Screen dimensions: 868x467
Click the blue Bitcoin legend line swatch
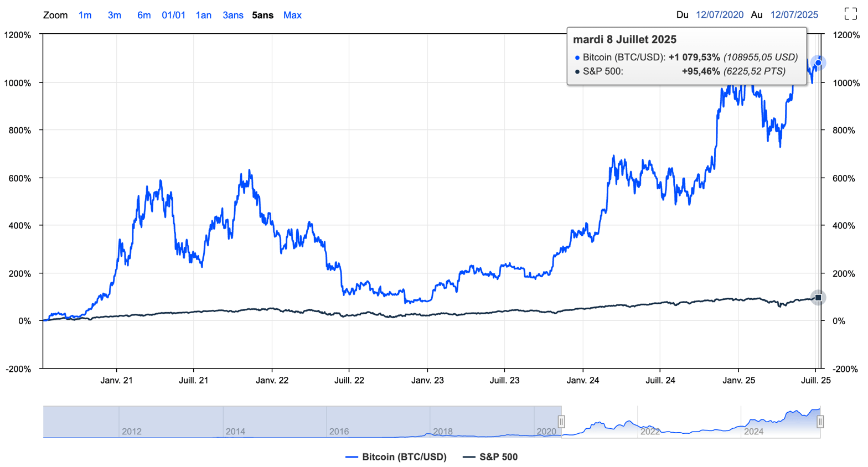pyautogui.click(x=352, y=457)
